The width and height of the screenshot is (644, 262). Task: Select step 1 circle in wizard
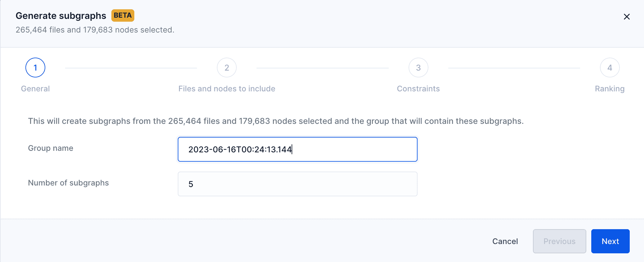[35, 68]
